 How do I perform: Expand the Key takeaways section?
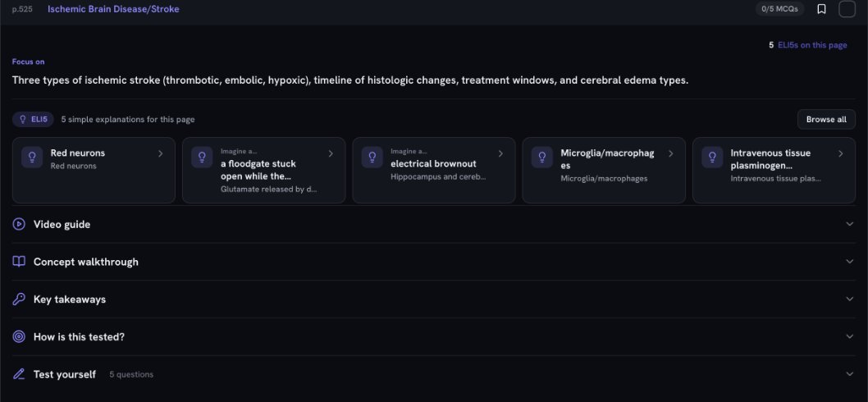click(x=433, y=299)
